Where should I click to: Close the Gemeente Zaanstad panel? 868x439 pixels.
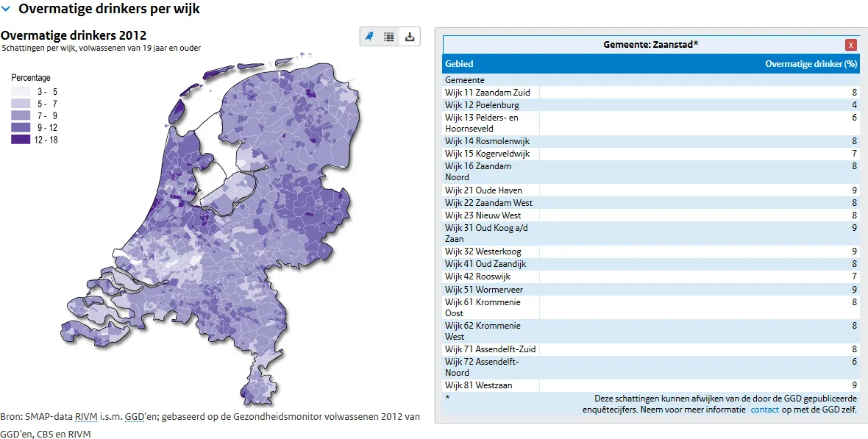[x=851, y=45]
